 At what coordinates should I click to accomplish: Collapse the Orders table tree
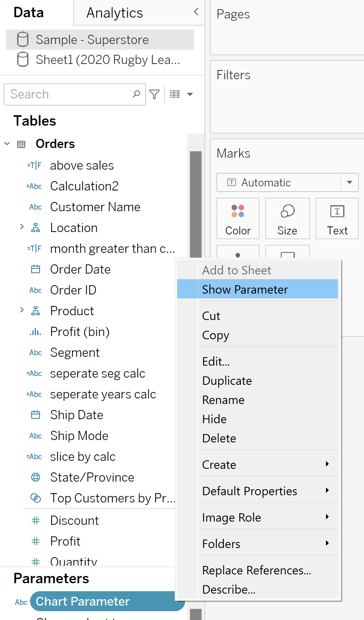pyautogui.click(x=7, y=144)
